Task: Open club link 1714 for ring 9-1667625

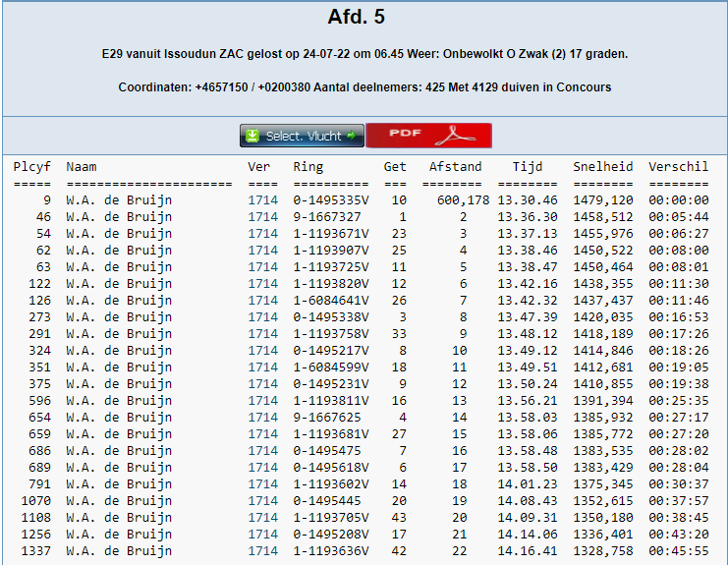Action: (x=262, y=418)
